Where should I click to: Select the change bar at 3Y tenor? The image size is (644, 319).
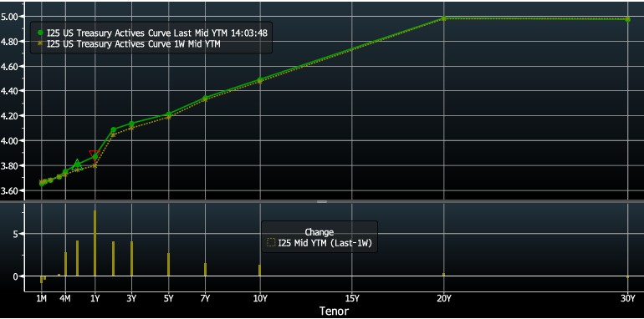[131, 258]
